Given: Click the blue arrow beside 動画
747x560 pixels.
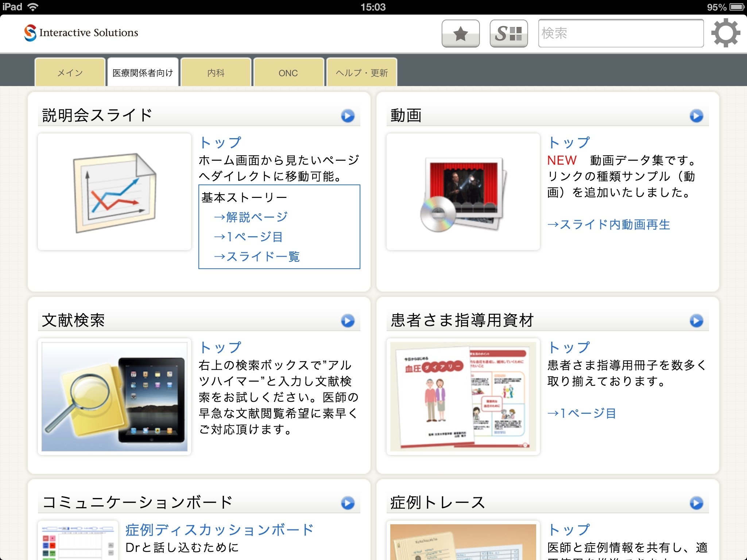Looking at the screenshot, I should tap(696, 116).
